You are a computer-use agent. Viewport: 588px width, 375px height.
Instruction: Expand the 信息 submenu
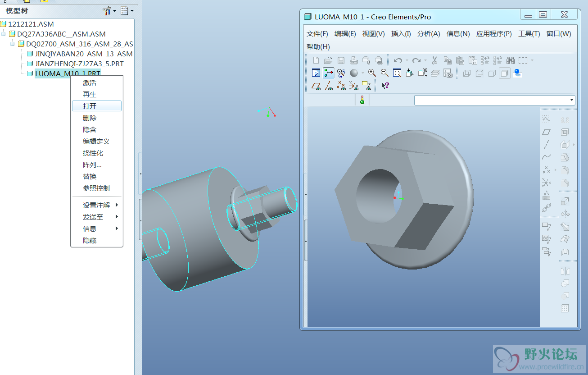pyautogui.click(x=97, y=229)
